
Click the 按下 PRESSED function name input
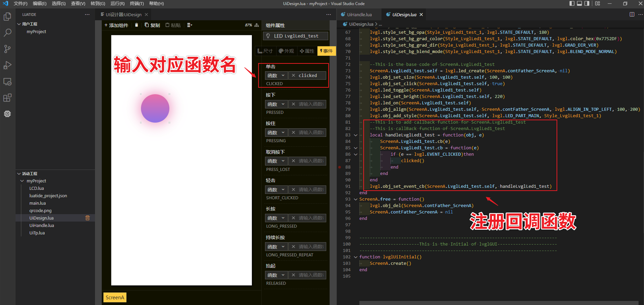pos(311,104)
